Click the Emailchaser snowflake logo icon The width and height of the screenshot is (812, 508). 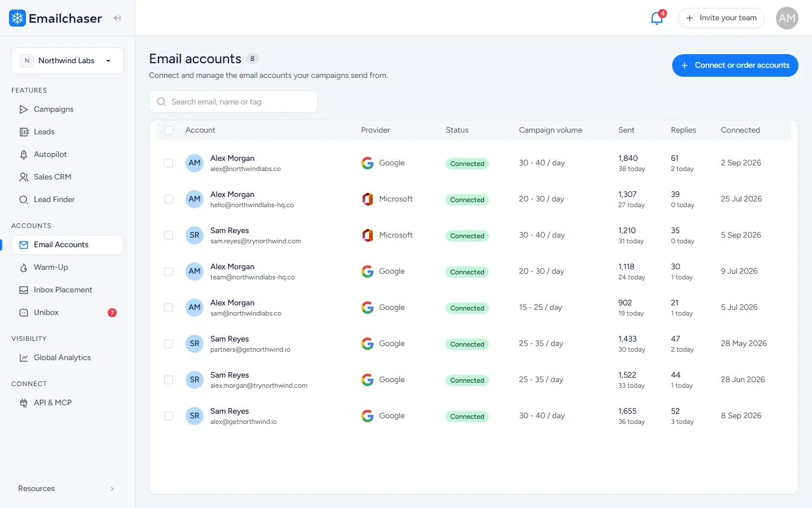17,18
